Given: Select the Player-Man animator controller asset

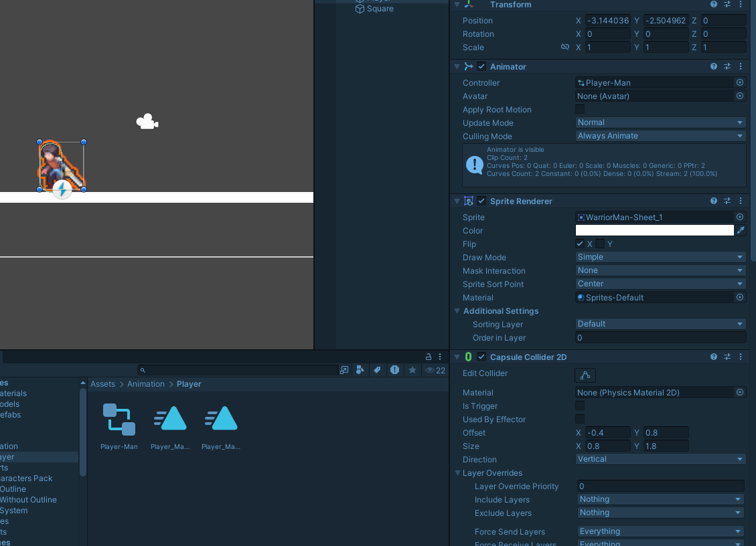Looking at the screenshot, I should click(x=119, y=426).
